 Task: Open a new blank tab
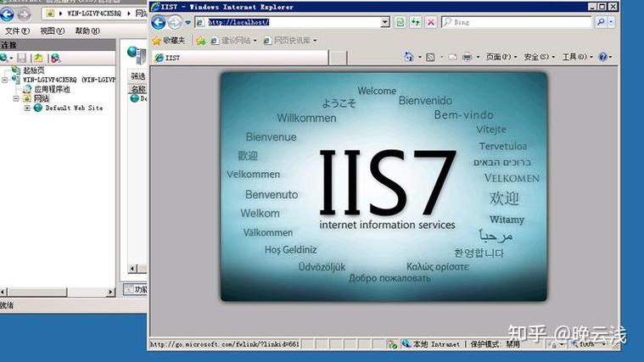pos(338,58)
